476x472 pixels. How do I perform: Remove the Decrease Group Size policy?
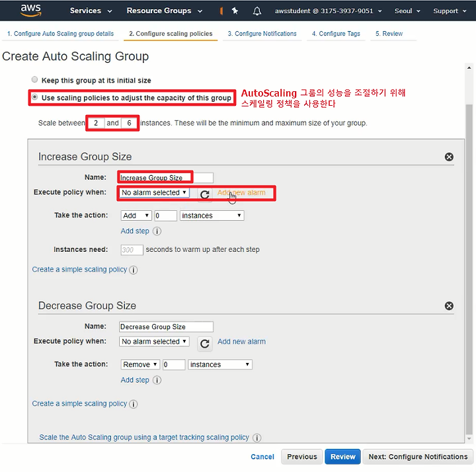point(449,306)
